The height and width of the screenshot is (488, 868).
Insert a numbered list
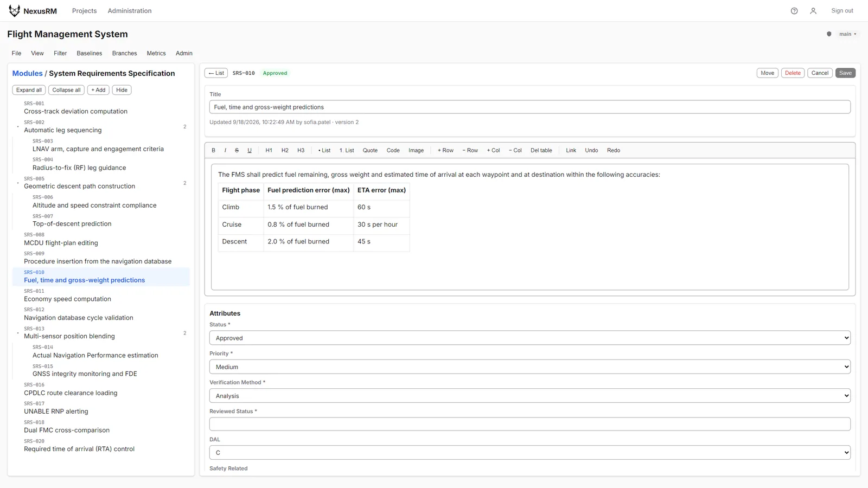click(347, 151)
